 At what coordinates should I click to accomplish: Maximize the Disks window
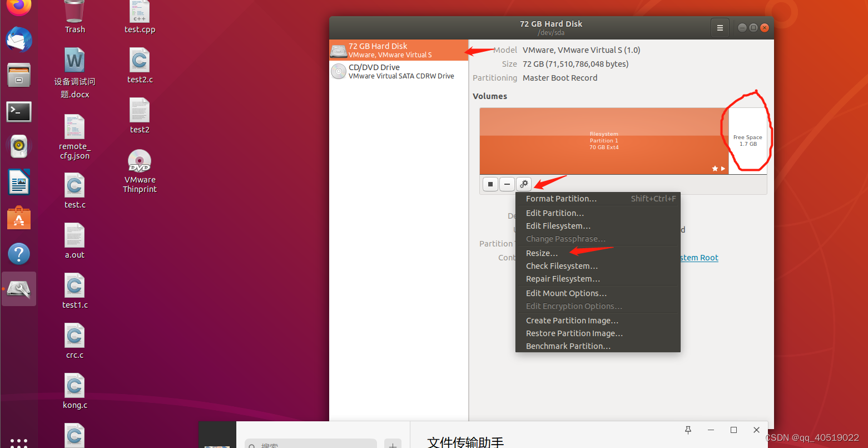[753, 28]
